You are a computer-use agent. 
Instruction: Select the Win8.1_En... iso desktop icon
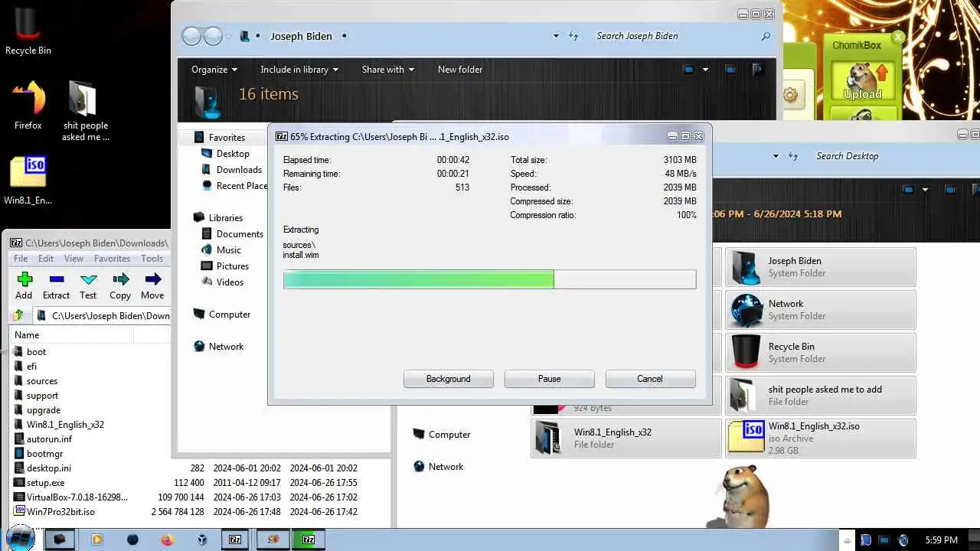click(28, 181)
